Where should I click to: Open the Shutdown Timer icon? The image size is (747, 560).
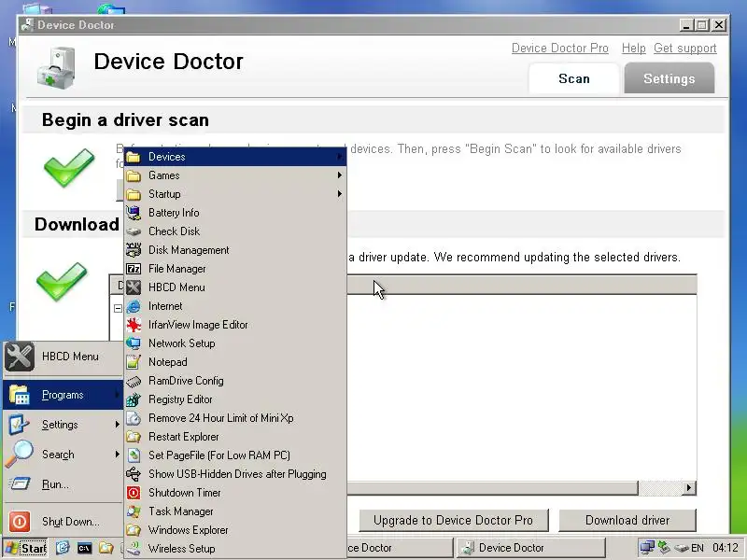pyautogui.click(x=134, y=493)
